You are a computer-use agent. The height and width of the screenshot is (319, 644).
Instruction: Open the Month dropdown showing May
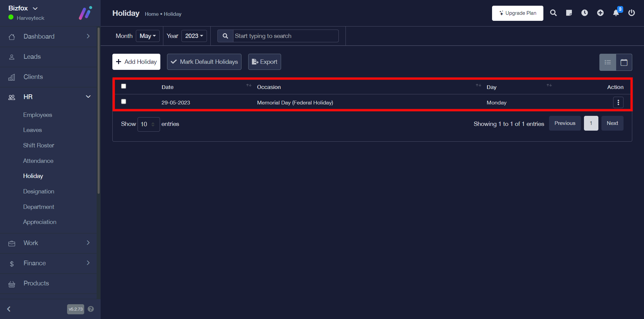click(148, 36)
